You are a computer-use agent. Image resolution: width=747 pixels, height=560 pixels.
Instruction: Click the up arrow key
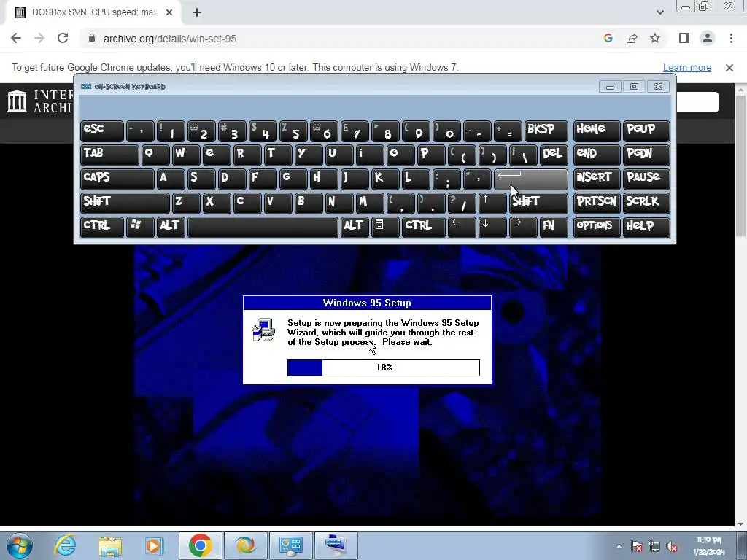(x=492, y=203)
